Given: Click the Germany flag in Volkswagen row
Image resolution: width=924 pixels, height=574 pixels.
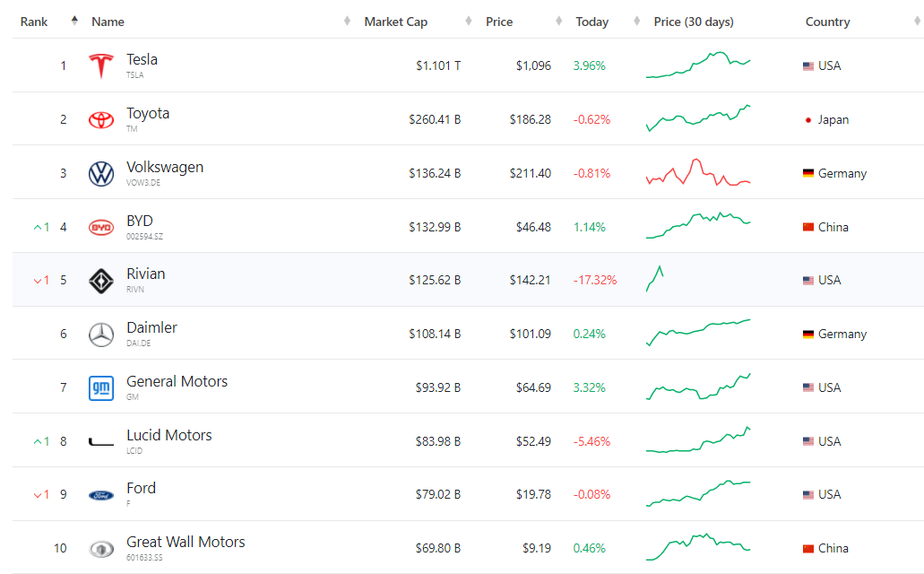Looking at the screenshot, I should coord(807,173).
